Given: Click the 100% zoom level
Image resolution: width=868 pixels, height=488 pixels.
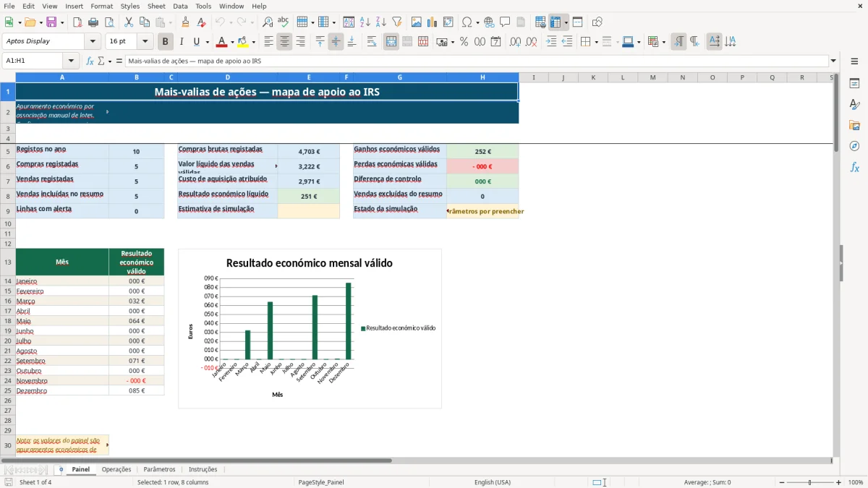Looking at the screenshot, I should (855, 482).
